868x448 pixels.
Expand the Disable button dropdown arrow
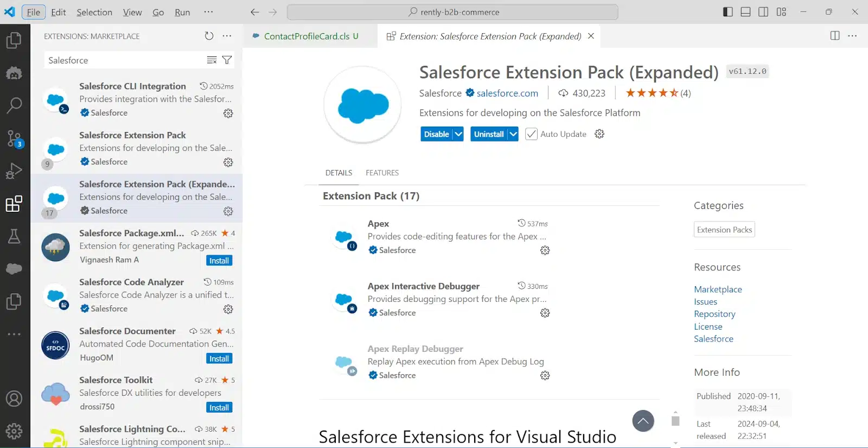[458, 134]
